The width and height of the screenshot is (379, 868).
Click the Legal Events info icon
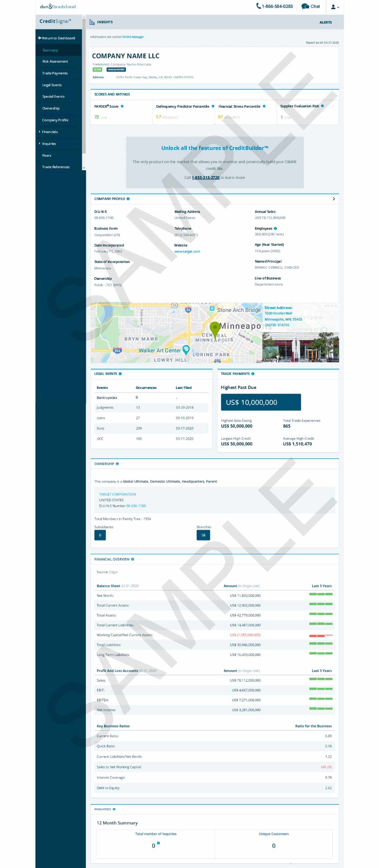pyautogui.click(x=120, y=374)
